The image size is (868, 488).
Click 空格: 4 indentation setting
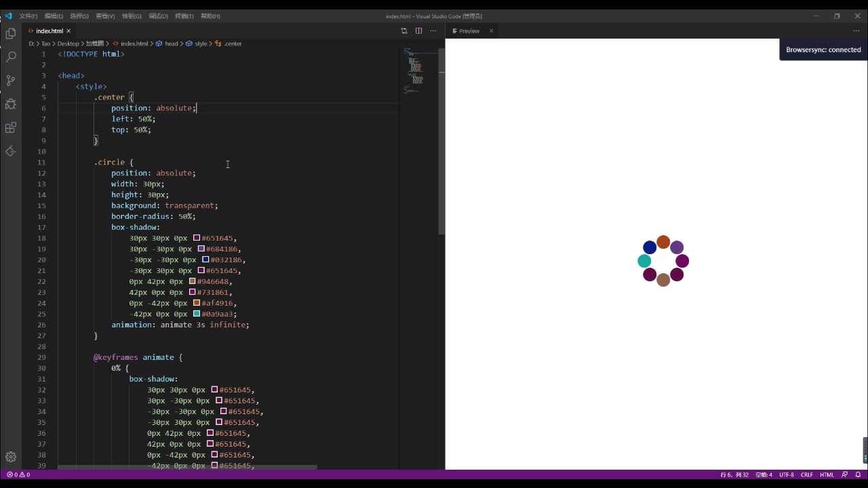(764, 474)
